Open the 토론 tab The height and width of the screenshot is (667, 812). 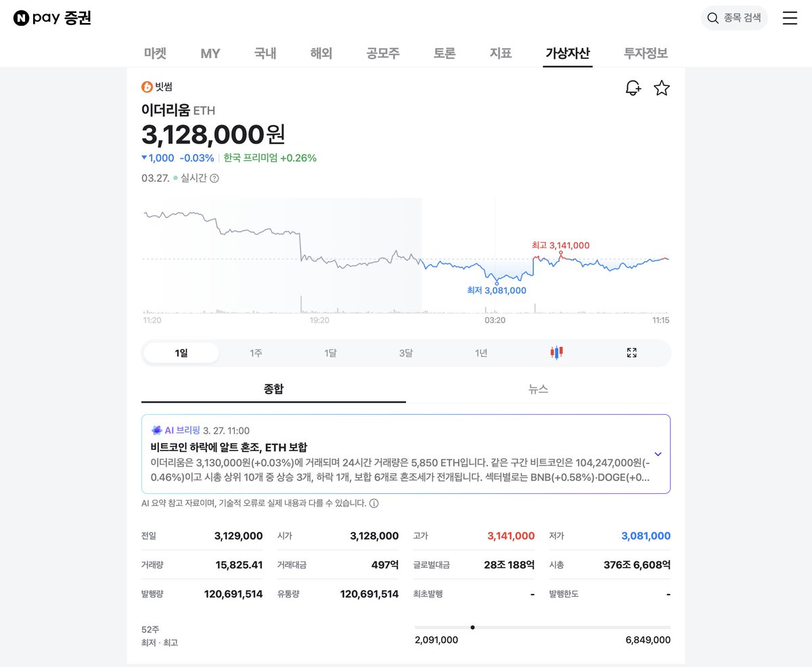[x=445, y=53]
